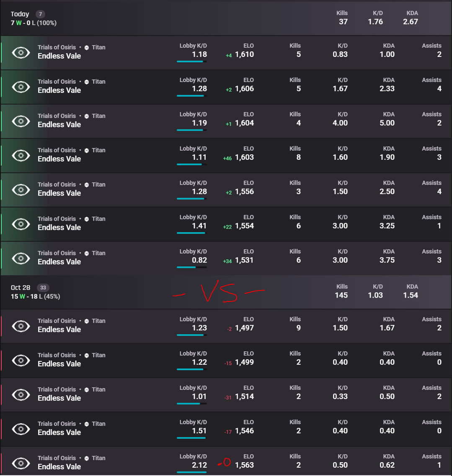Click Trials eye icon for ELO 1,604 match

pyautogui.click(x=21, y=121)
